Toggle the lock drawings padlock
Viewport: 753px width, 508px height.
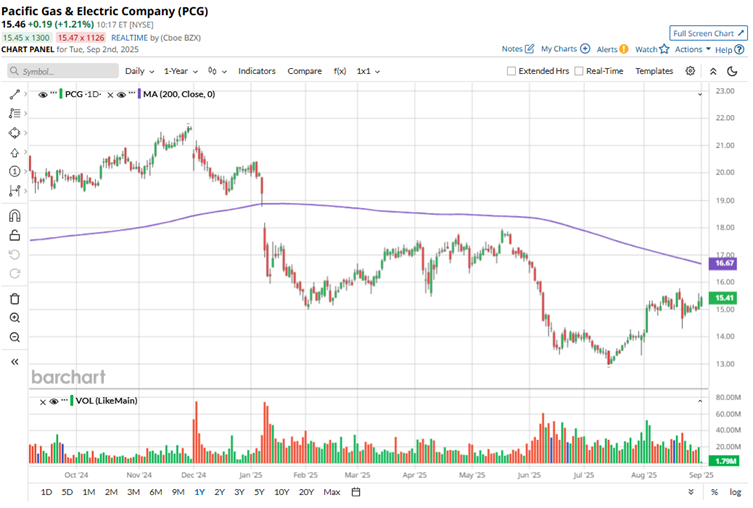pos(15,235)
